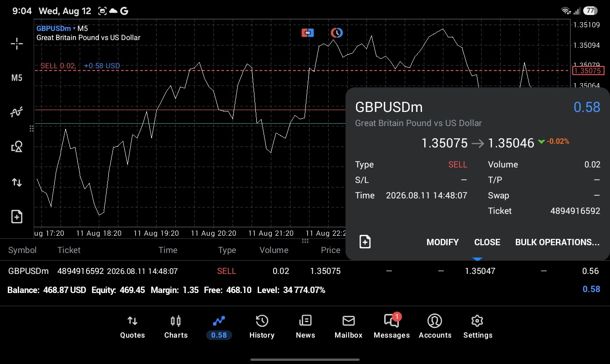Tap the popup time 2026.08.11 14:48:07
610x364 pixels.
coord(427,195)
